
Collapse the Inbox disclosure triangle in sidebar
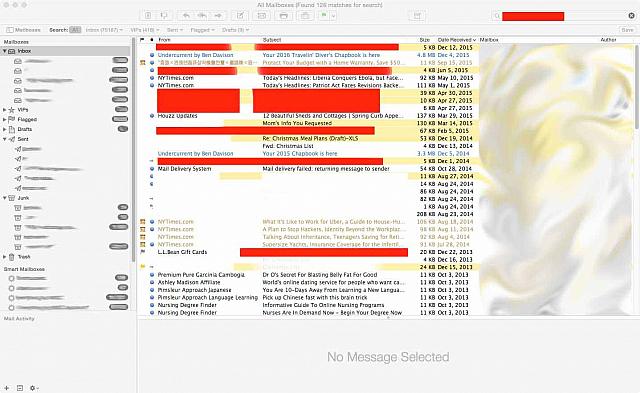4,51
